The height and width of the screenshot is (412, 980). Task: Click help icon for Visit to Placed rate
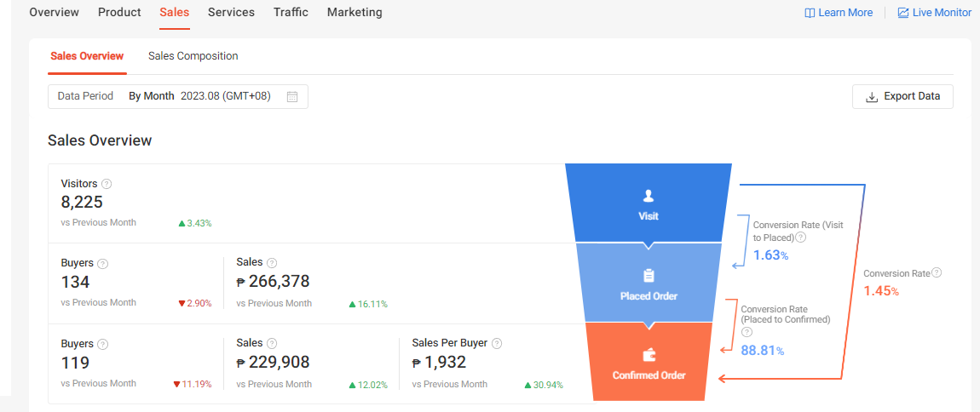(x=800, y=238)
